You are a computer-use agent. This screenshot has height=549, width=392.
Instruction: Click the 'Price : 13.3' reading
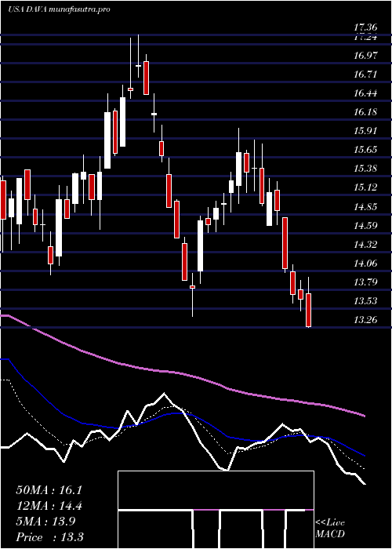(x=50, y=537)
